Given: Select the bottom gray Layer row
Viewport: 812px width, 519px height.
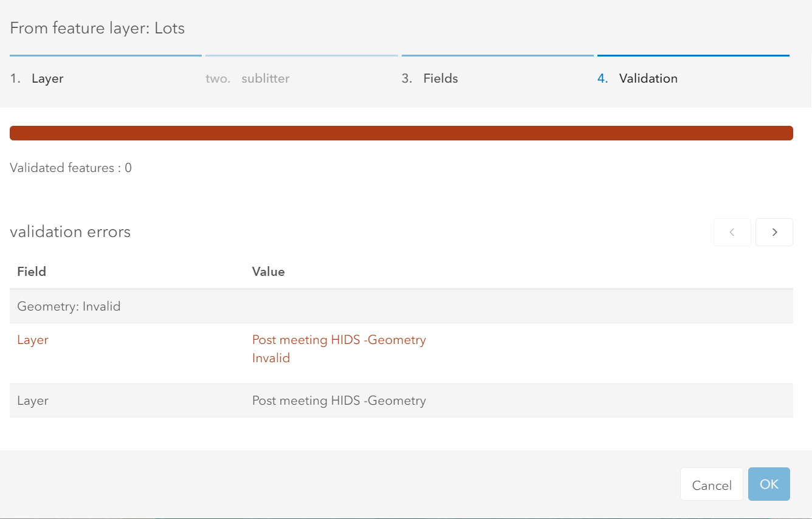Looking at the screenshot, I should (33, 400).
